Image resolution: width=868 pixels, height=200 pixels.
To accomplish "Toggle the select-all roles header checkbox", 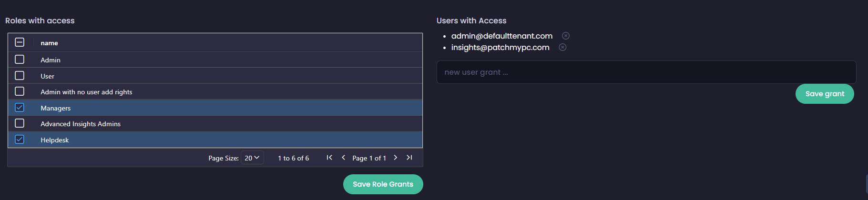I will coord(20,42).
